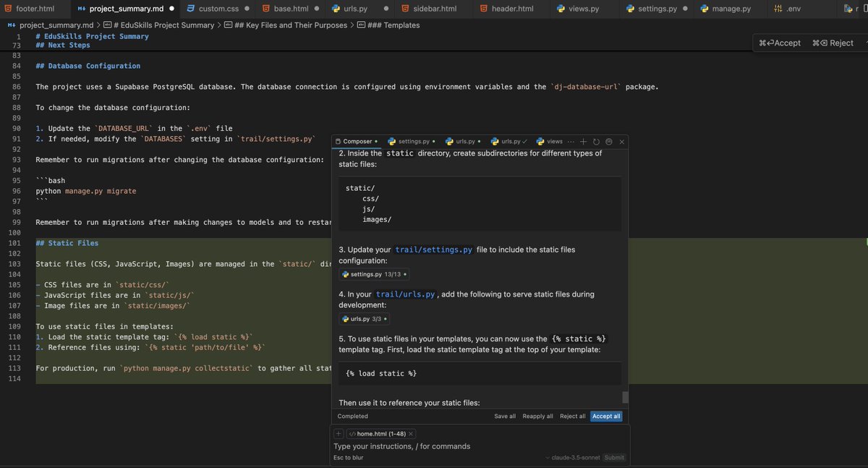Click the instruction input field in the Composer
This screenshot has width=868, height=468.
click(434, 446)
